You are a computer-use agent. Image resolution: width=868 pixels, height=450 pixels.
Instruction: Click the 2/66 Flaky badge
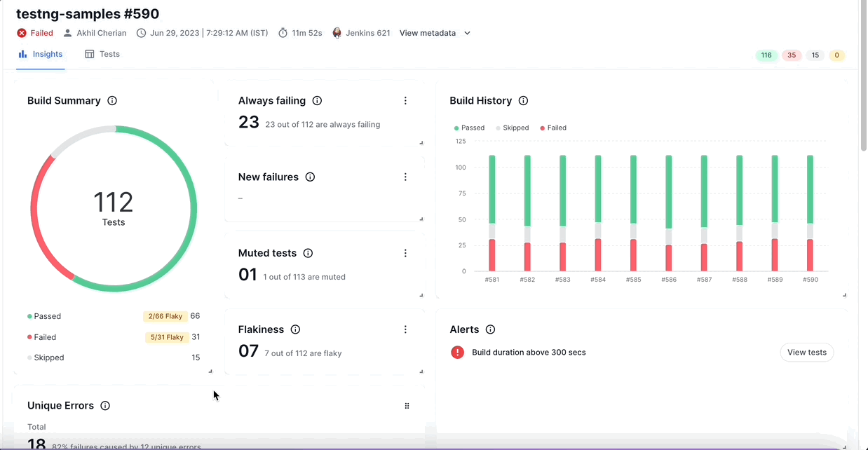tap(165, 317)
